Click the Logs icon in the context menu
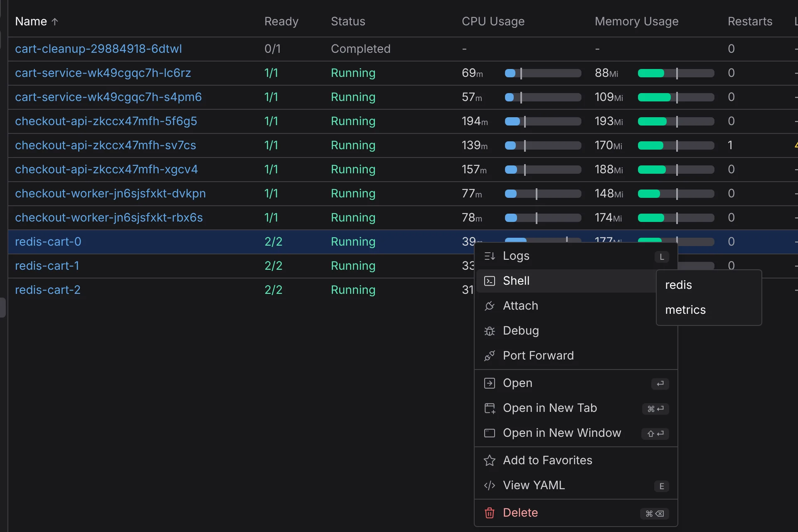The height and width of the screenshot is (532, 798). coord(490,256)
